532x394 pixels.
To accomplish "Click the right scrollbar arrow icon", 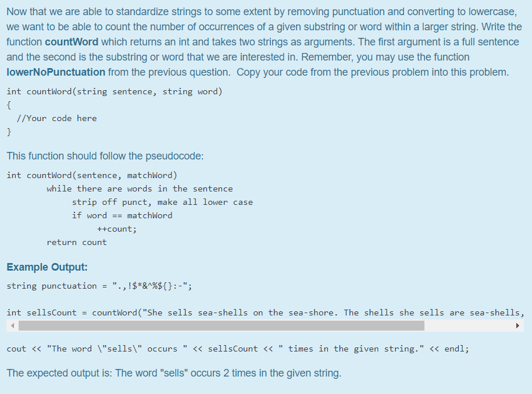I will click(x=517, y=325).
